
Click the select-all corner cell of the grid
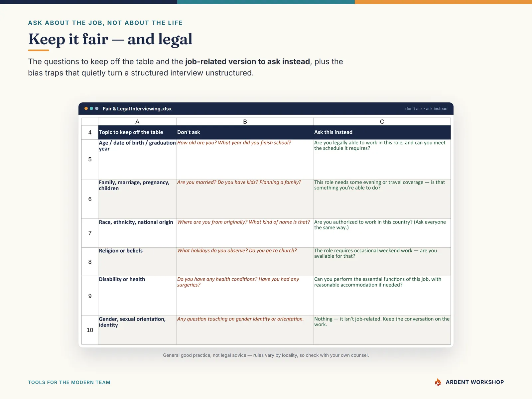90,122
